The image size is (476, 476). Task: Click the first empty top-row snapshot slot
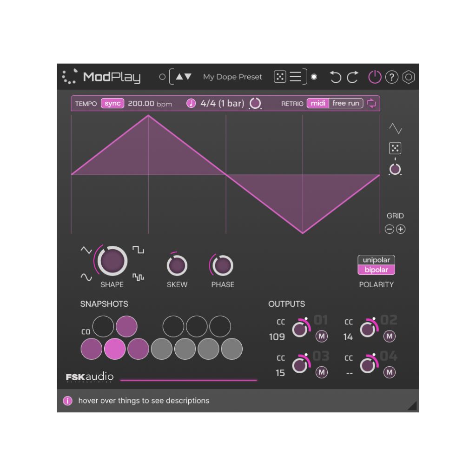pos(103,326)
